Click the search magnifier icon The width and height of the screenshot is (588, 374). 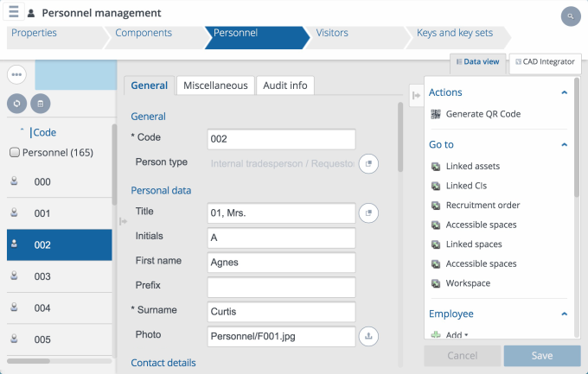[x=571, y=16]
